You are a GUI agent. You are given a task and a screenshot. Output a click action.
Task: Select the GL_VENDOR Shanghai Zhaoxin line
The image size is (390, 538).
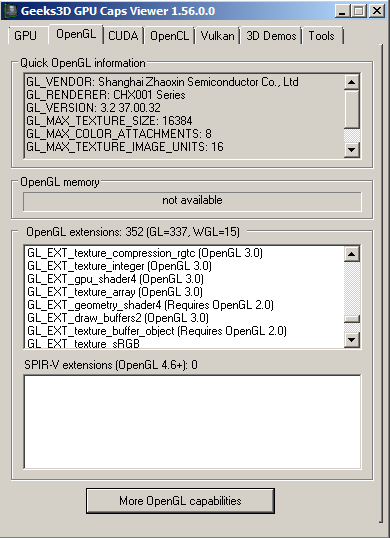pyautogui.click(x=162, y=82)
